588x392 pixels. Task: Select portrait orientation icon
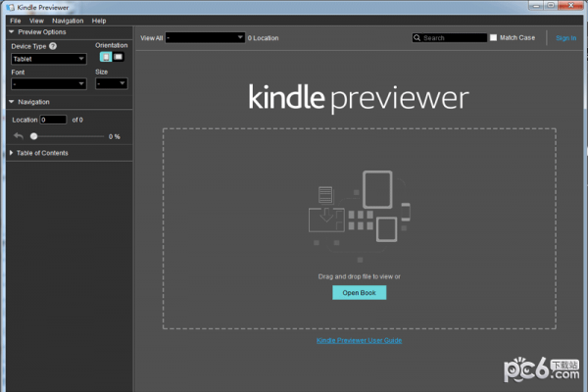coord(106,57)
